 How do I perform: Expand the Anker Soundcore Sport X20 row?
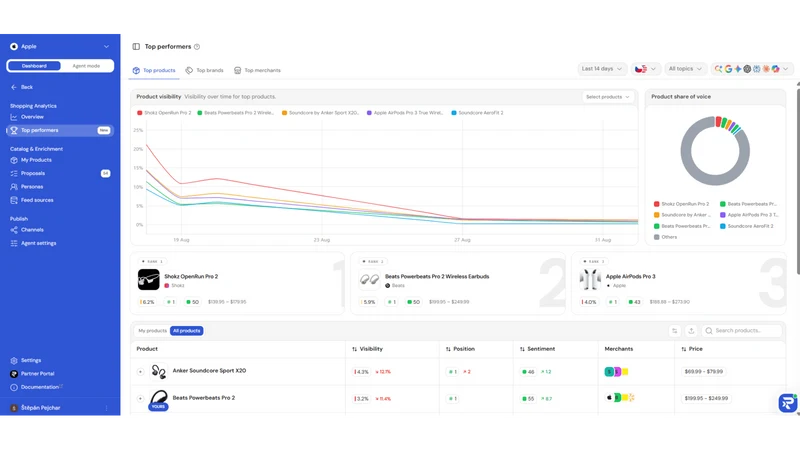pyautogui.click(x=140, y=372)
